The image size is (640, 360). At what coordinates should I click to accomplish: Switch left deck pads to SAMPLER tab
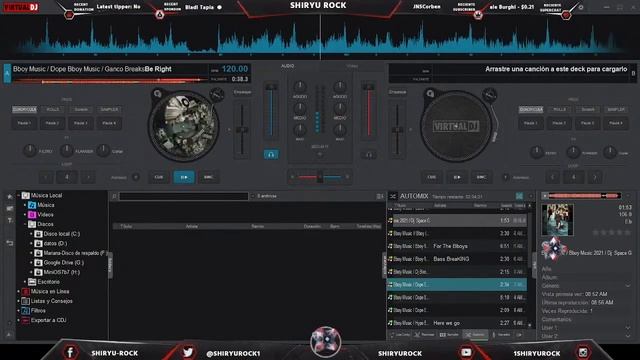109,109
